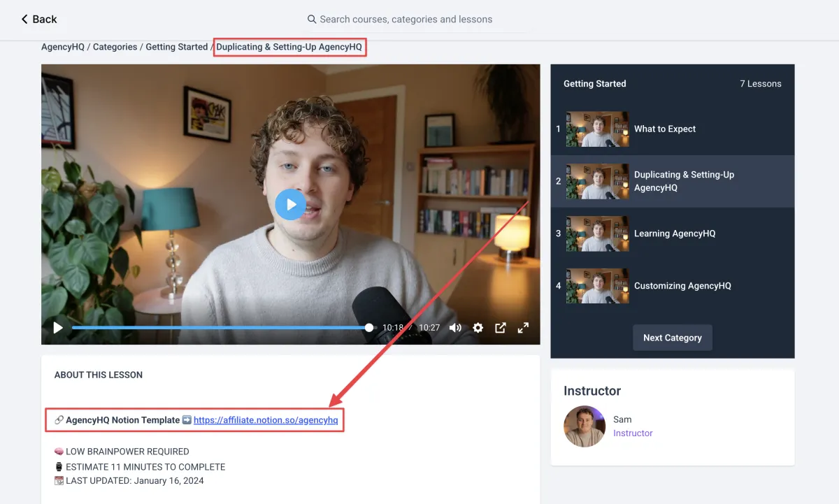Play video with the center play button
Screen dimensions: 839x504
(290, 205)
